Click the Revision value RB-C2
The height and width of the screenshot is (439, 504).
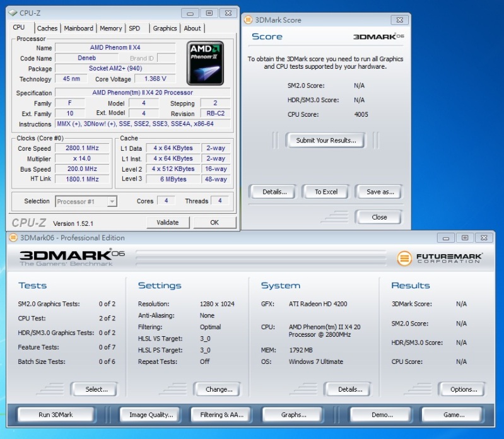click(x=215, y=114)
